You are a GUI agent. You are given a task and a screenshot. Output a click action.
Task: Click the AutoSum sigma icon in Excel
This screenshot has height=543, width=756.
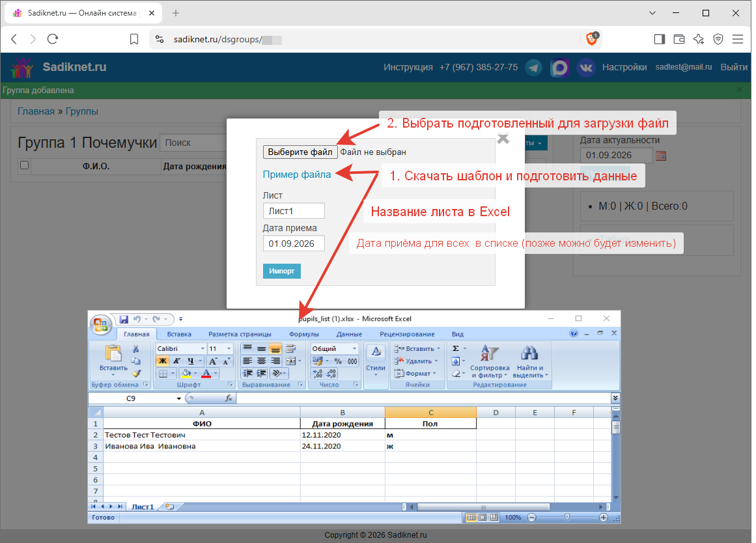tap(456, 349)
